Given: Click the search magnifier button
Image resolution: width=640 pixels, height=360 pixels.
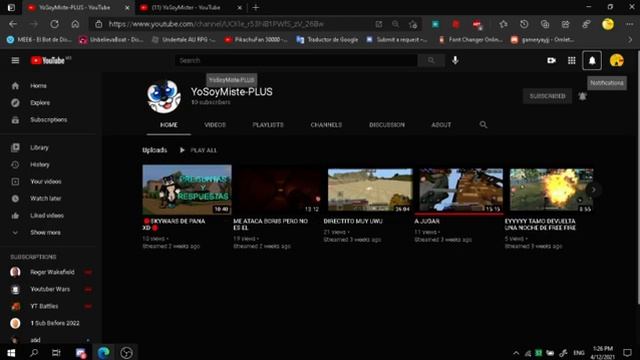Looking at the screenshot, I should (x=431, y=60).
